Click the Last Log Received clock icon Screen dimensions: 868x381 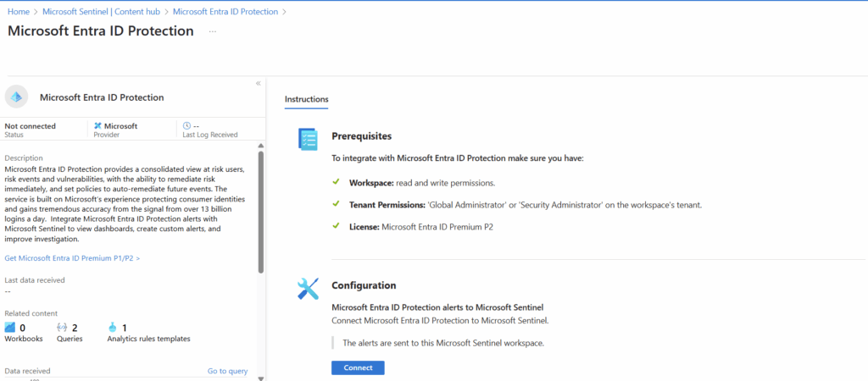tap(186, 126)
